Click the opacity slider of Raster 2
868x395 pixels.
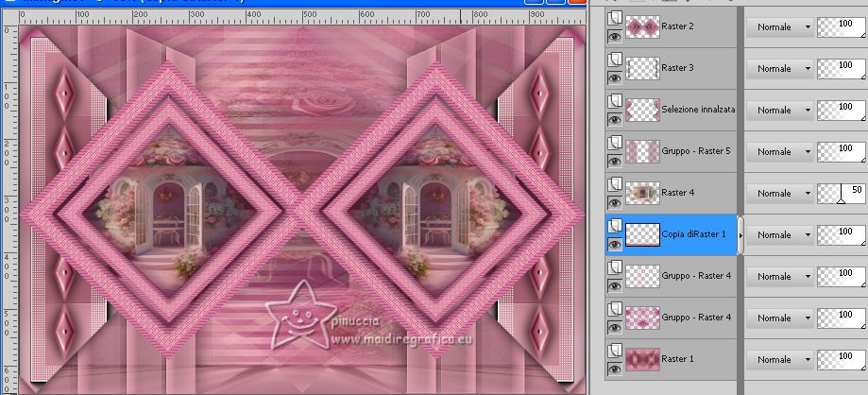(842, 26)
